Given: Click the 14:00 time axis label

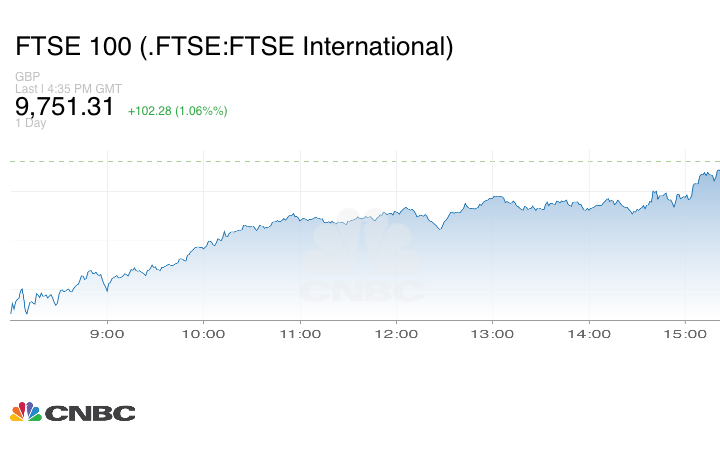Looking at the screenshot, I should [x=588, y=334].
